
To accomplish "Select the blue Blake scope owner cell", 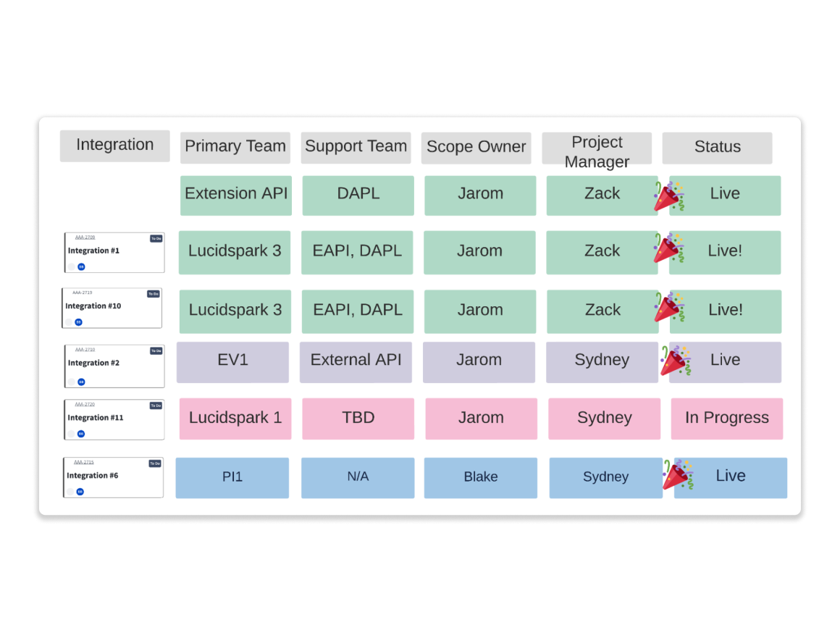I will 480,477.
